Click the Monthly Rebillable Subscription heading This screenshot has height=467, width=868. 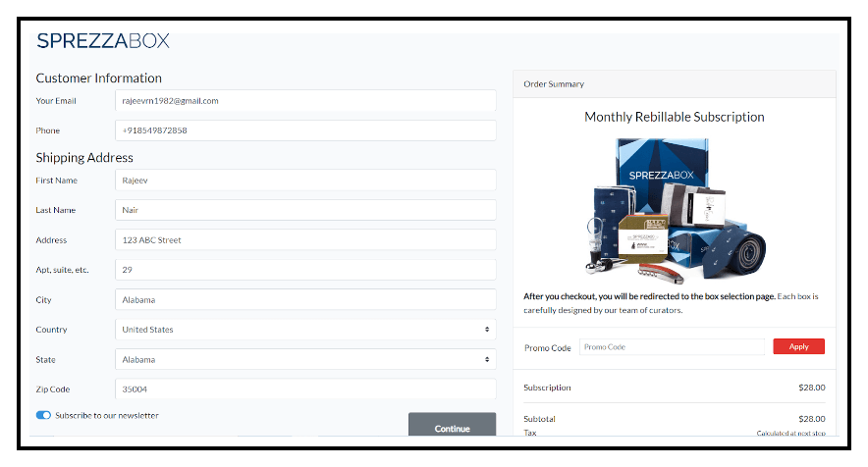[675, 118]
